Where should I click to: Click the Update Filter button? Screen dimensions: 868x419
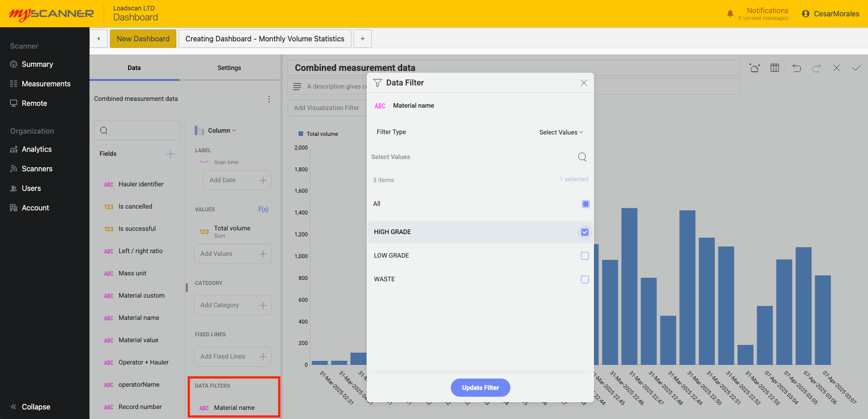coord(480,388)
